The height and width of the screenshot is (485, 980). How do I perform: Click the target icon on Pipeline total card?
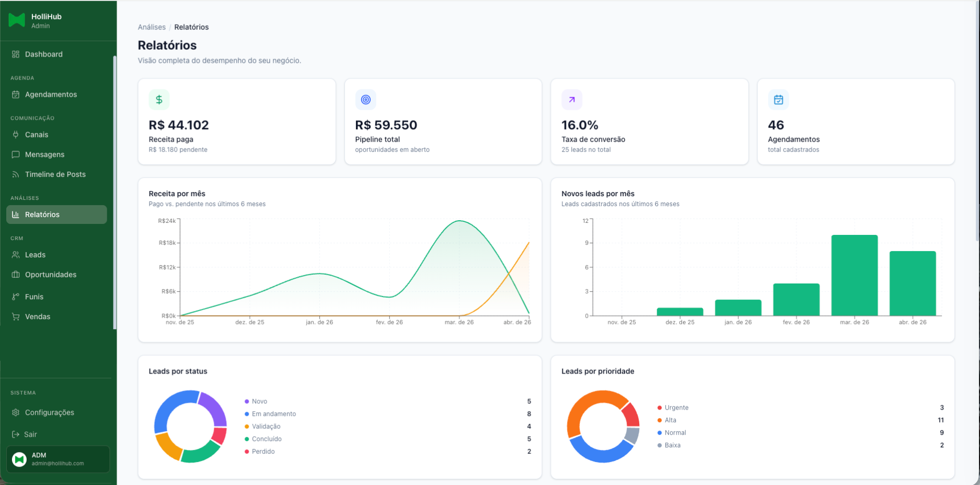[365, 99]
